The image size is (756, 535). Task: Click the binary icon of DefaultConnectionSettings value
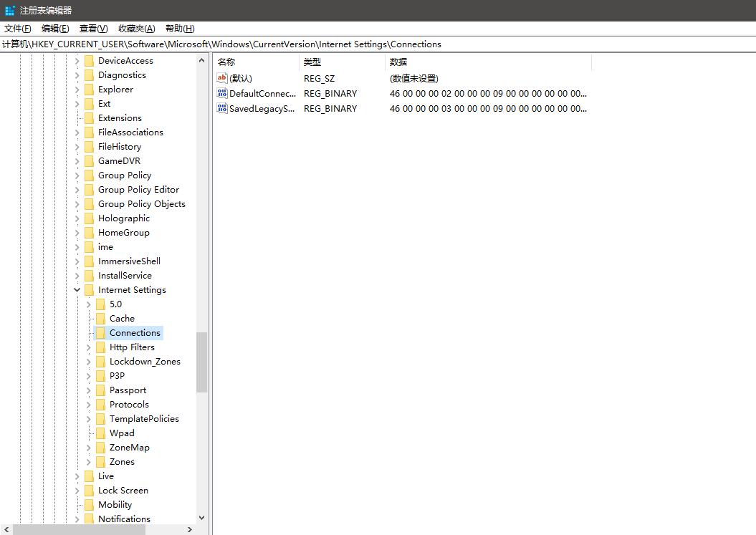(222, 93)
